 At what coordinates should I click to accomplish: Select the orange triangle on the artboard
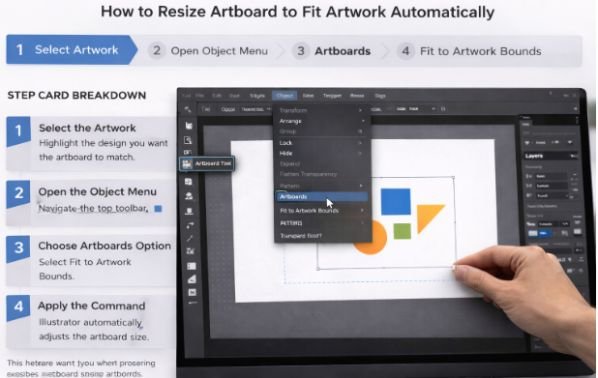point(428,216)
